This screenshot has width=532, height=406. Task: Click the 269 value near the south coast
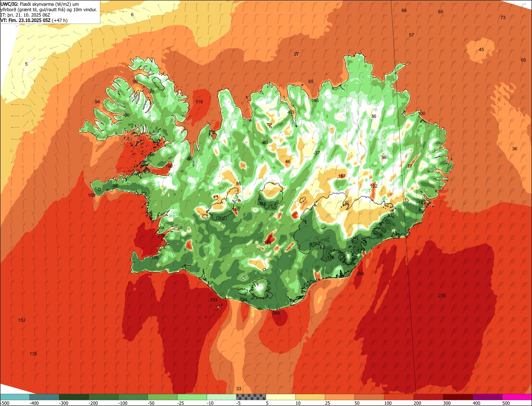[x=276, y=313]
